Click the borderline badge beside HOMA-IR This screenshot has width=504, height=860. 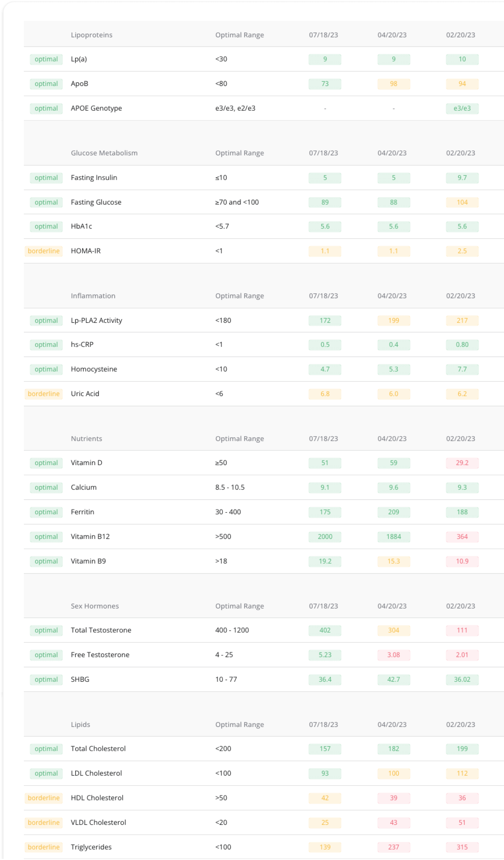click(43, 251)
